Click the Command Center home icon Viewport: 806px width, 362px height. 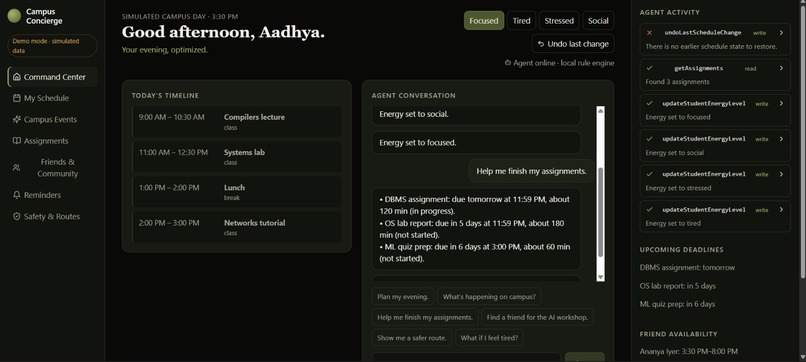pyautogui.click(x=17, y=77)
